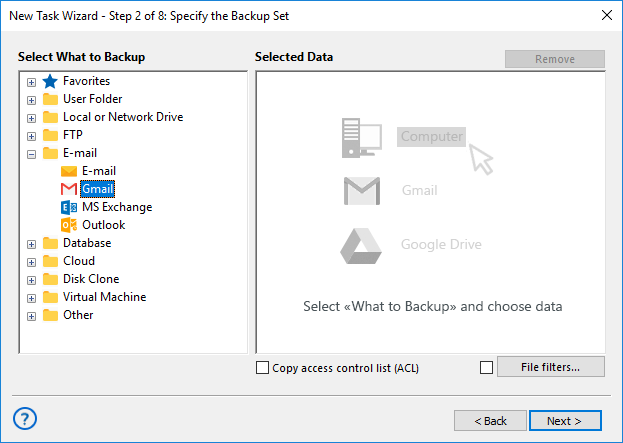Click the Computer icon in Selected Data
Screen dimensions: 623x443
(x=363, y=136)
